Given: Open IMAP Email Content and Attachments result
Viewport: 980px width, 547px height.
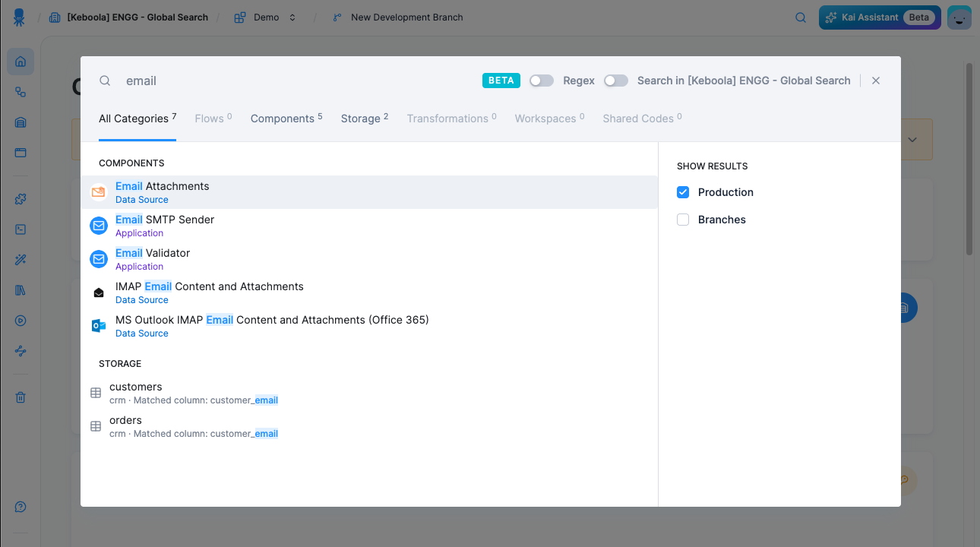Looking at the screenshot, I should click(x=369, y=292).
